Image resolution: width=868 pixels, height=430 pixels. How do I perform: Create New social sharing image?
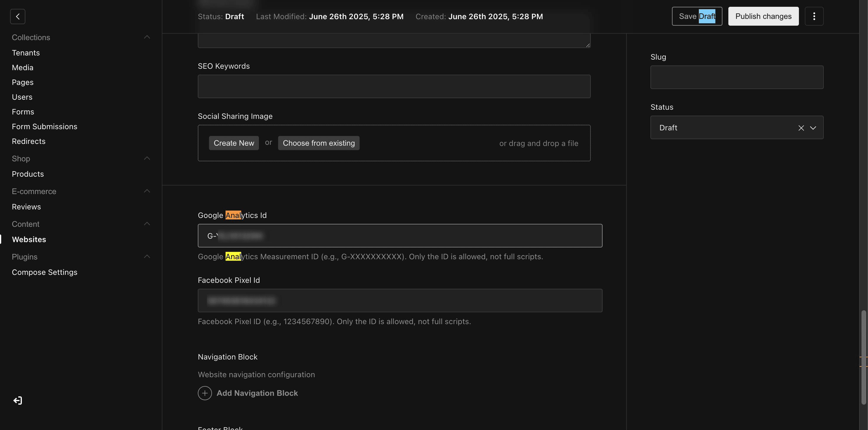[234, 143]
